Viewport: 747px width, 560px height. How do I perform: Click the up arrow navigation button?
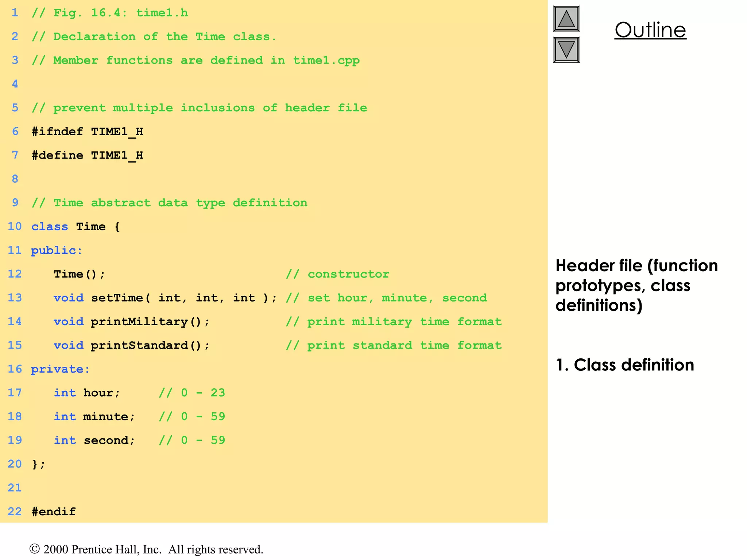(566, 19)
